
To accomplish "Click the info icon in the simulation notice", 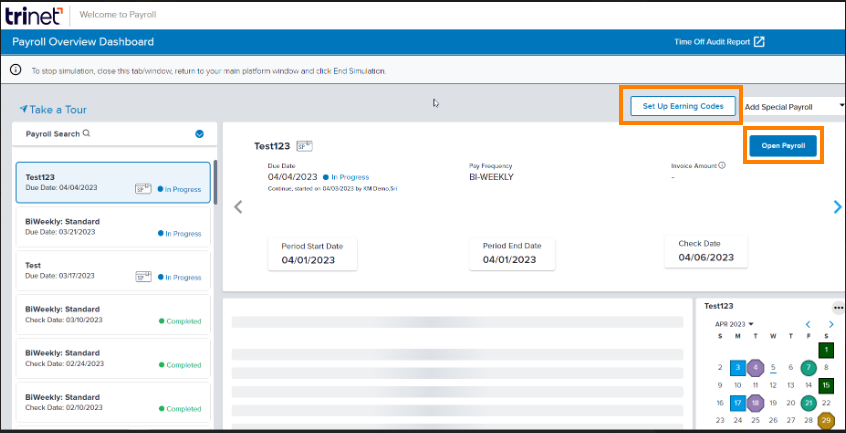I will click(16, 71).
